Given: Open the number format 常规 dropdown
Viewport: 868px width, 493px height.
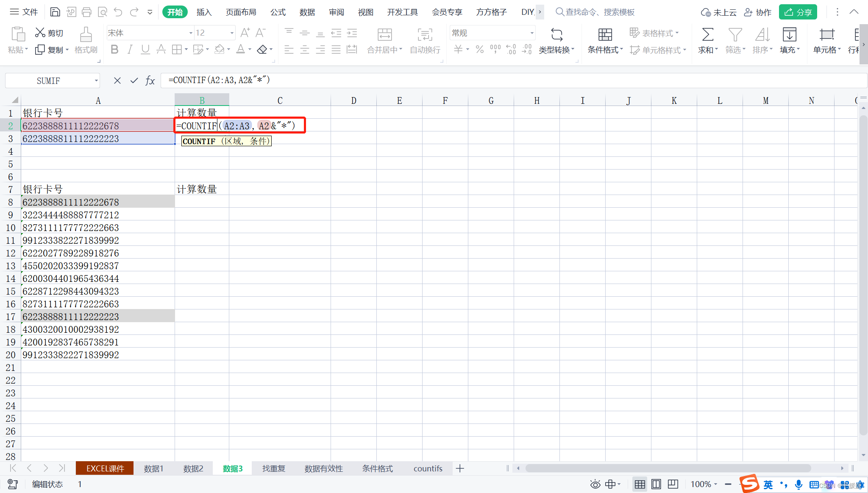Looking at the screenshot, I should [531, 33].
